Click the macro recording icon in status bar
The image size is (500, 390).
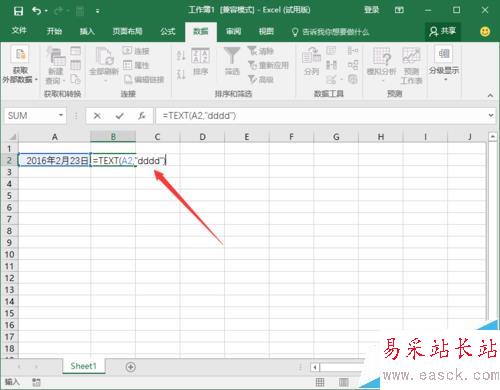pyautogui.click(x=36, y=382)
